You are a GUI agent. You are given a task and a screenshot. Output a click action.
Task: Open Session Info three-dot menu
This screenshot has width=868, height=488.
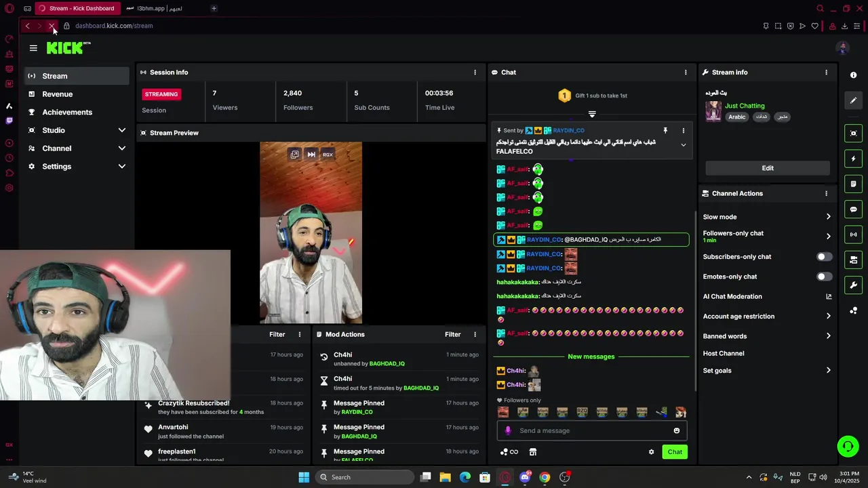click(x=475, y=73)
